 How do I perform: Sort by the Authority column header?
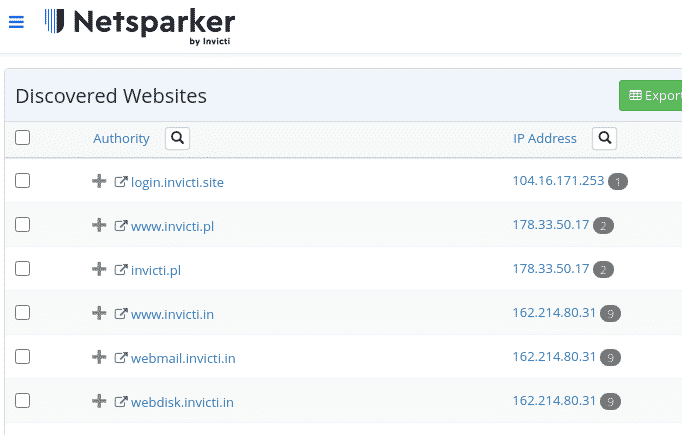point(121,138)
